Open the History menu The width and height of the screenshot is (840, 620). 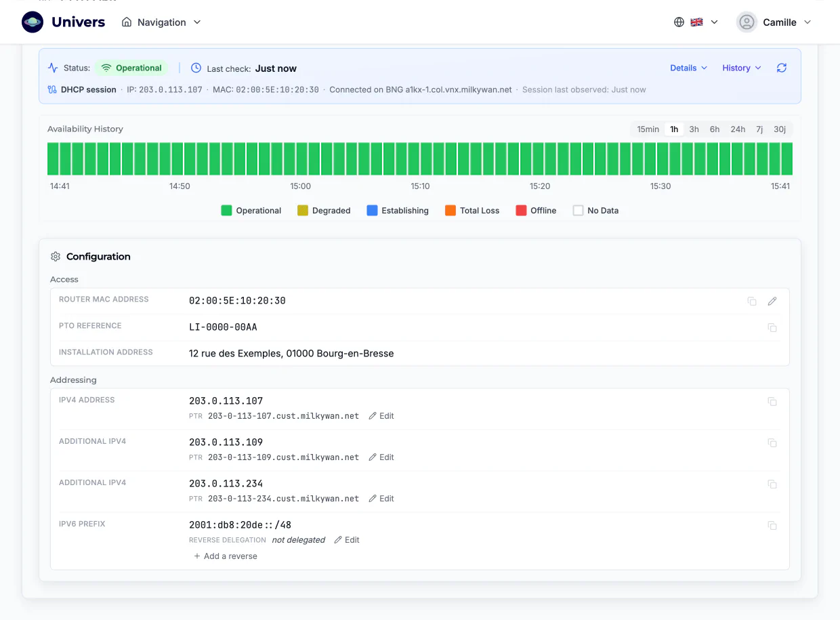click(x=742, y=68)
